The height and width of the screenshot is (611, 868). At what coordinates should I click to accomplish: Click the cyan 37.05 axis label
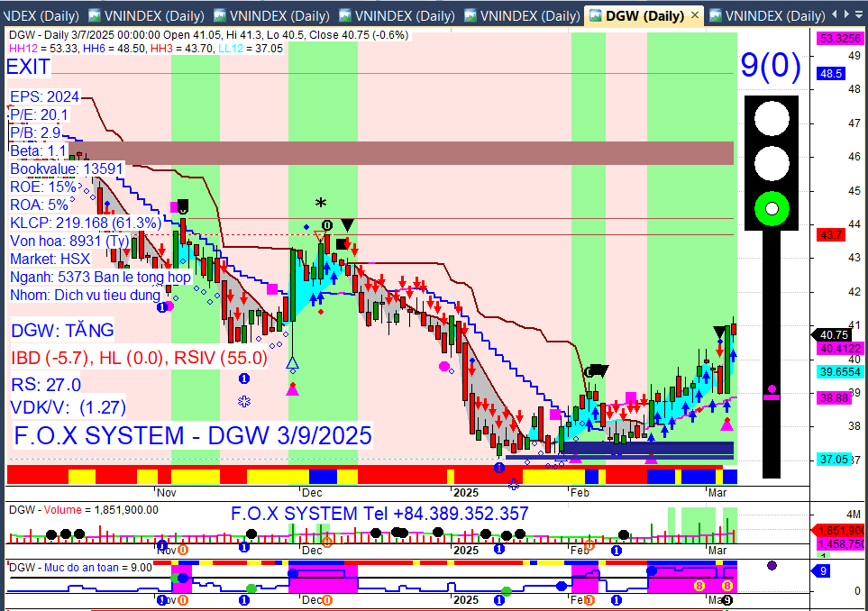pos(833,460)
